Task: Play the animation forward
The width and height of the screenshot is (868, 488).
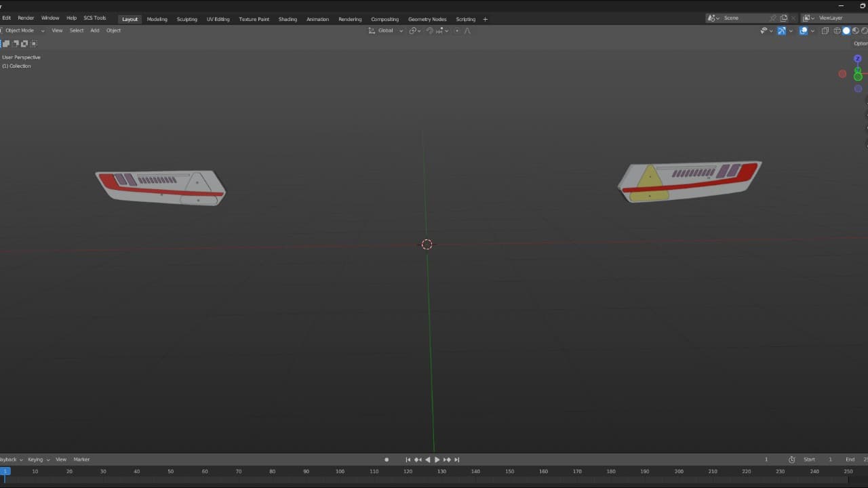Action: click(437, 460)
